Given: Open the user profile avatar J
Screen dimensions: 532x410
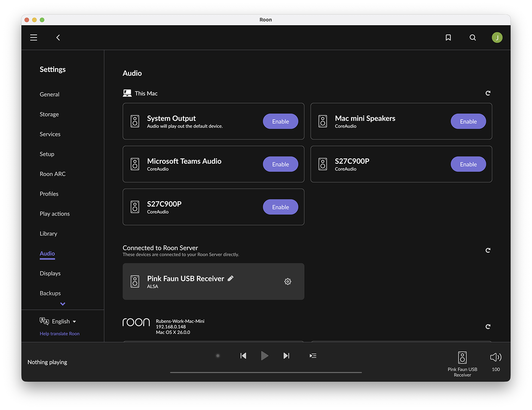Looking at the screenshot, I should coord(497,37).
